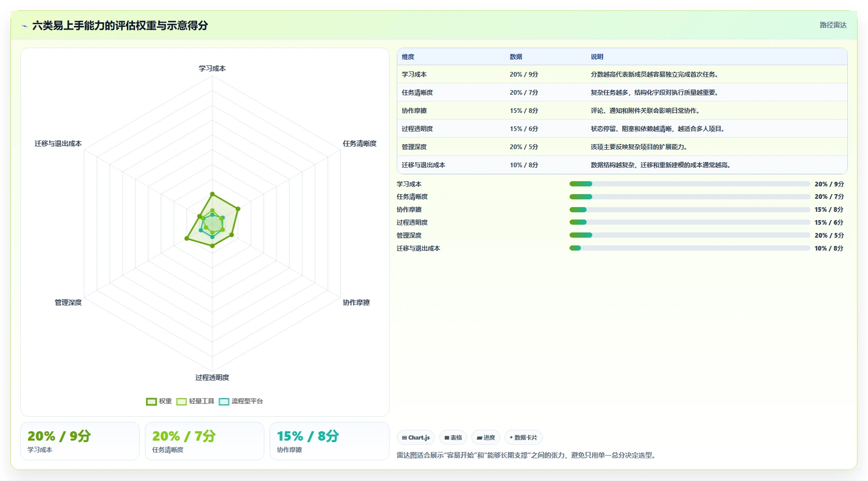The height and width of the screenshot is (481, 868).
Task: Click the note 评论、通知和附件关联会影响日常协作。
Action: tap(646, 111)
